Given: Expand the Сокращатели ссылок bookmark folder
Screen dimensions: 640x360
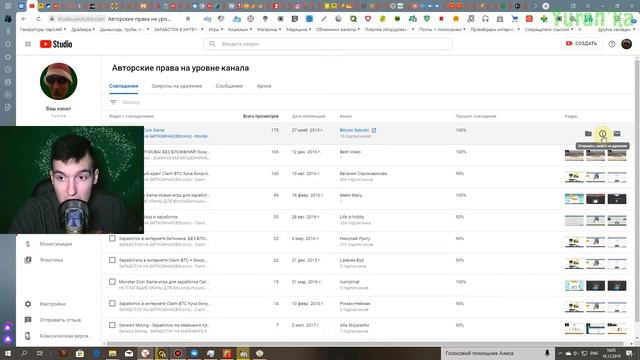Looking at the screenshot, I should (x=549, y=30).
